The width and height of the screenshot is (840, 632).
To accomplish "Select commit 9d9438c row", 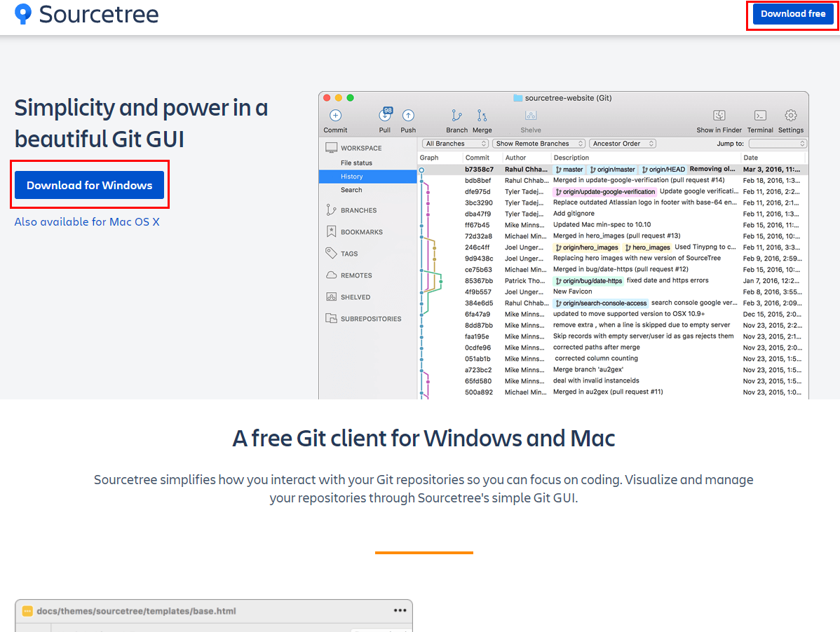I will 612,259.
